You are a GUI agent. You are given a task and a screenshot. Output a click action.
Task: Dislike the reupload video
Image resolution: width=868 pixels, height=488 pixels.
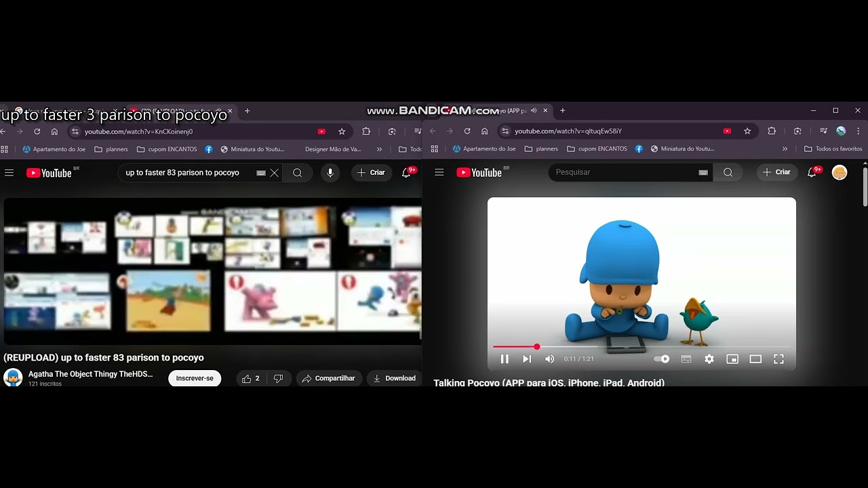click(x=278, y=378)
